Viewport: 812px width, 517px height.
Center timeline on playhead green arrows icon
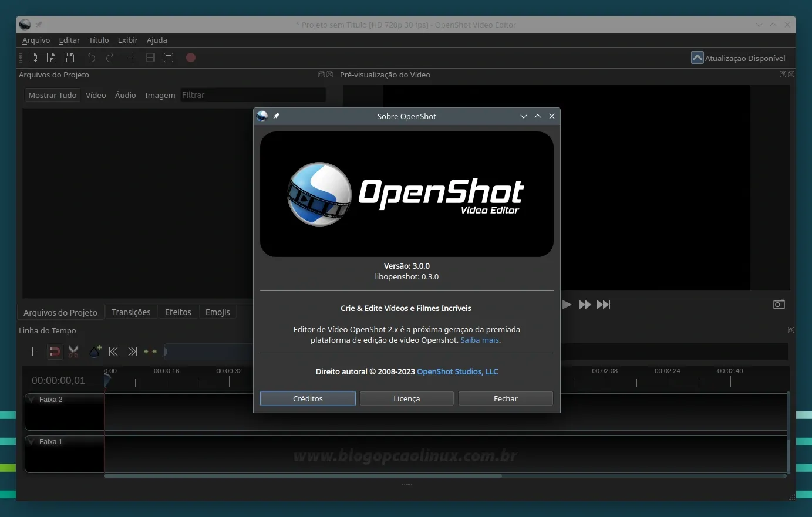click(x=150, y=352)
